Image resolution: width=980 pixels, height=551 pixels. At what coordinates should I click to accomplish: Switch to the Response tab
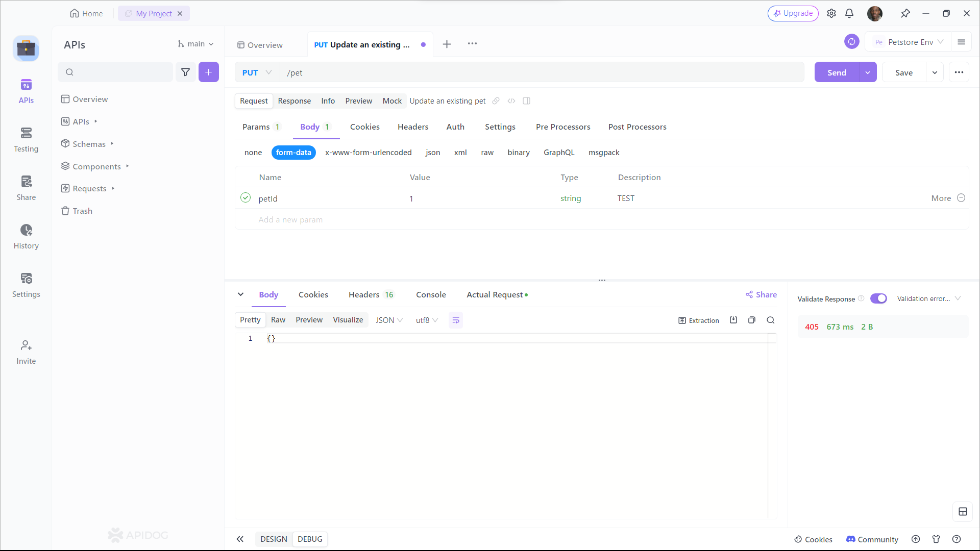(294, 100)
